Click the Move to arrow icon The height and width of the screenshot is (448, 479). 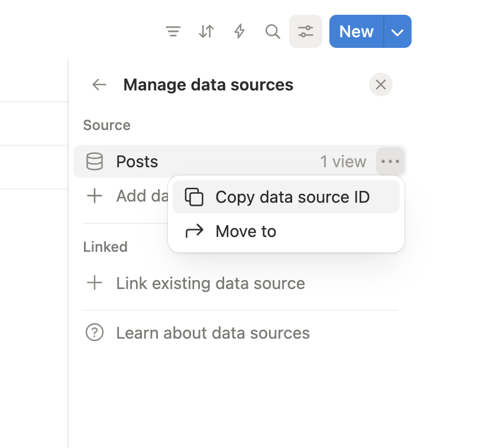pyautogui.click(x=195, y=231)
